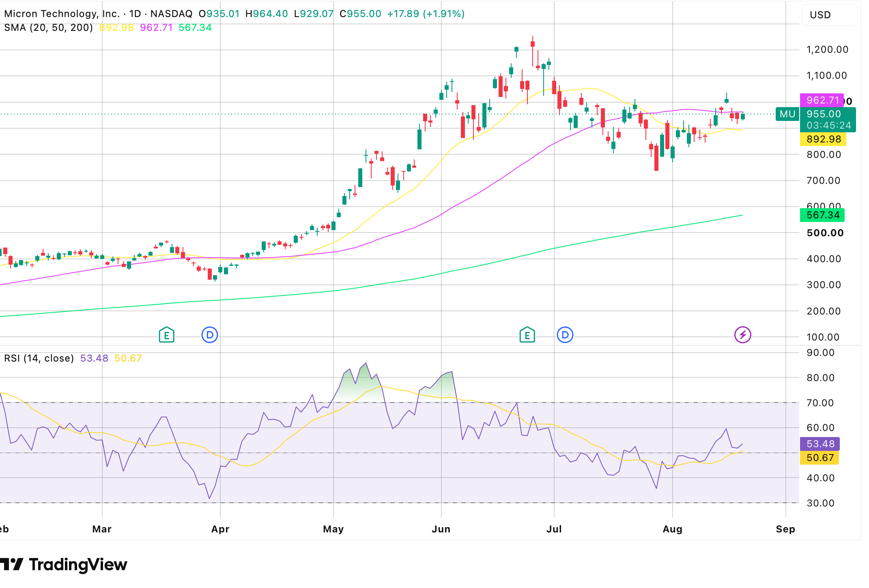Click the magenta 962.71 price axis tag
The image size is (869, 588).
coord(822,100)
